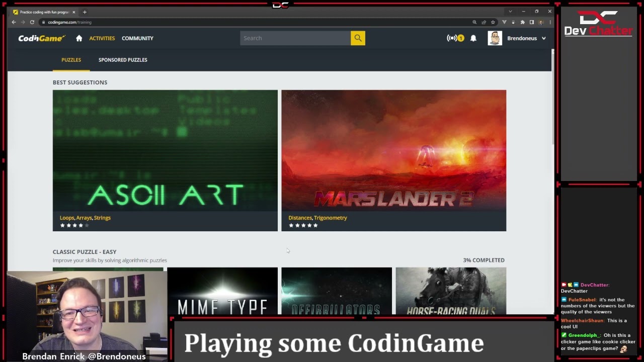Image resolution: width=644 pixels, height=362 pixels.
Task: Switch to the Sponsored Puzzles tab
Action: tap(123, 60)
